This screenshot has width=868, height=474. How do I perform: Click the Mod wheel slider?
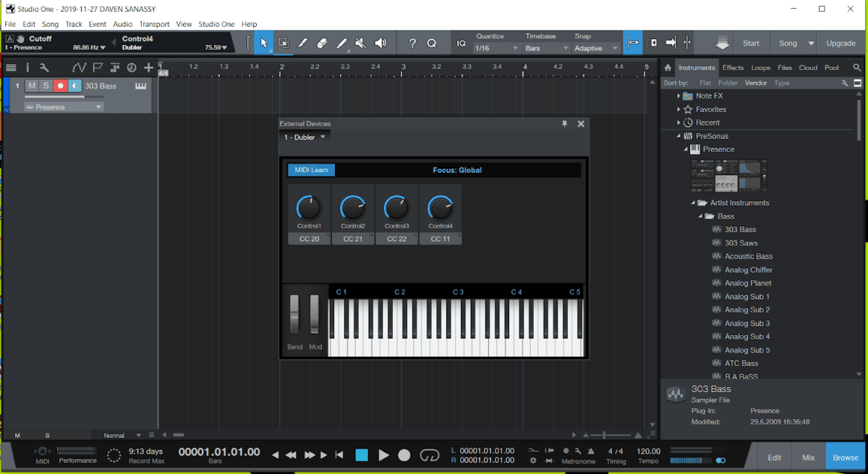315,315
